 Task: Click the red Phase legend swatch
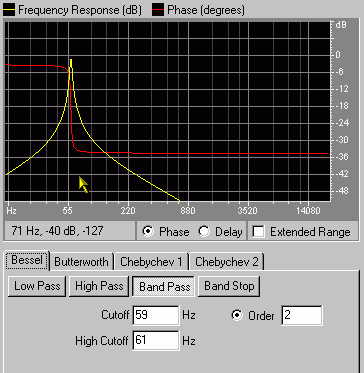coord(158,10)
